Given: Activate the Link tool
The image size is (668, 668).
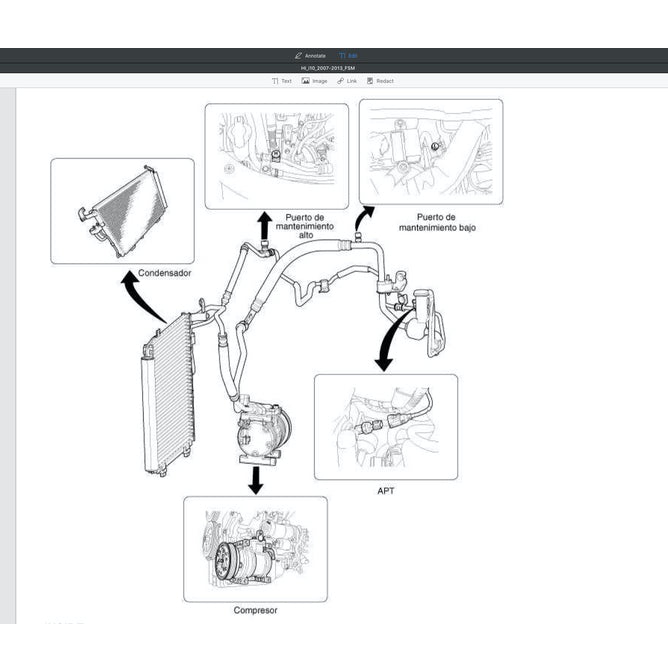Looking at the screenshot, I should 347,81.
